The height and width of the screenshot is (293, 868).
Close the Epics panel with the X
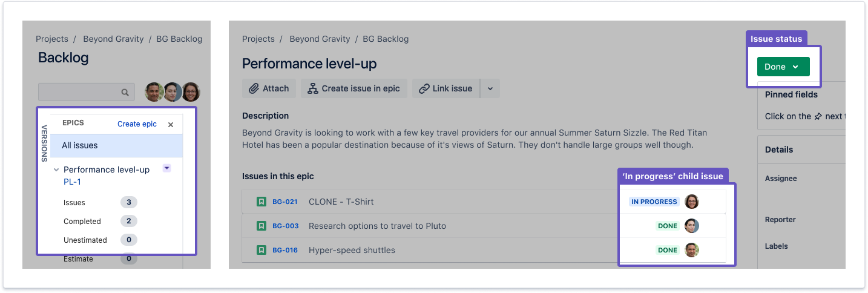171,124
